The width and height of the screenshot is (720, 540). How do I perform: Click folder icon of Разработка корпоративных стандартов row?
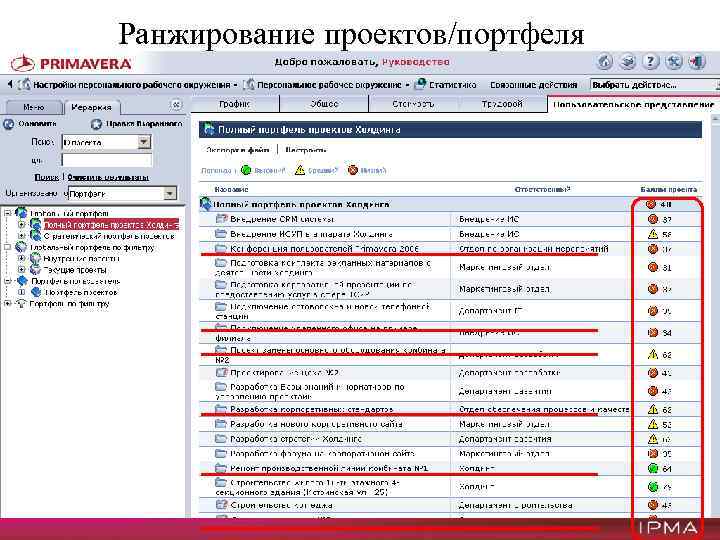pyautogui.click(x=221, y=409)
